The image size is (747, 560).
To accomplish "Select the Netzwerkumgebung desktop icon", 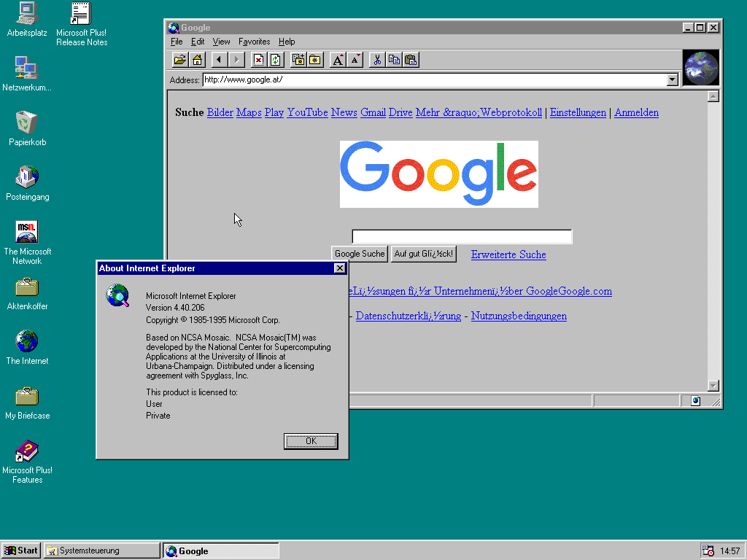I will (27, 74).
